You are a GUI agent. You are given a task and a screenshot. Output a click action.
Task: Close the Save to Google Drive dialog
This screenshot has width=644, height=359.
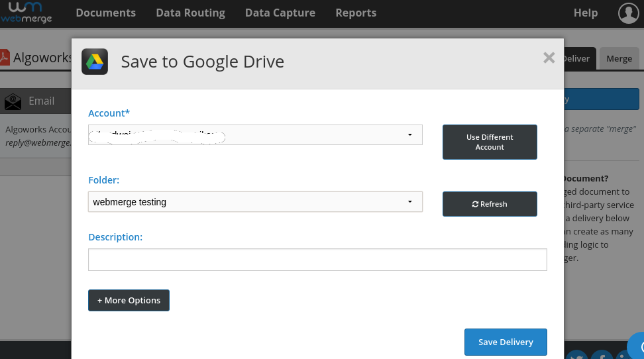coord(549,58)
